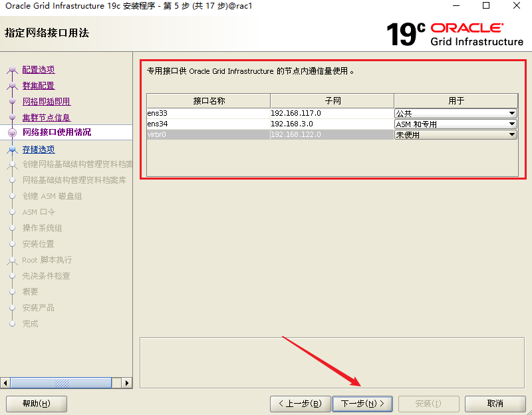The height and width of the screenshot is (415, 532).
Task: Expand the ens33 用于 dropdown (公共)
Action: (456, 114)
